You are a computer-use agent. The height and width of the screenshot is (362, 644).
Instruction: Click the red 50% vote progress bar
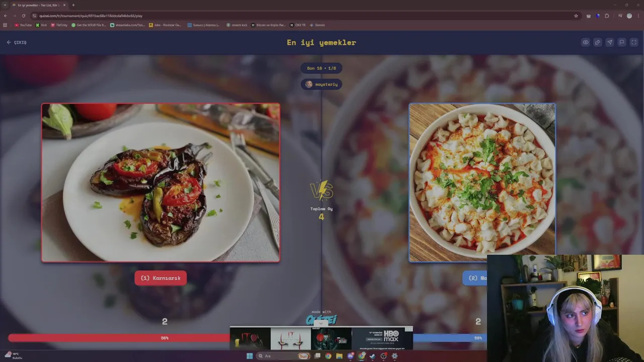click(x=119, y=338)
